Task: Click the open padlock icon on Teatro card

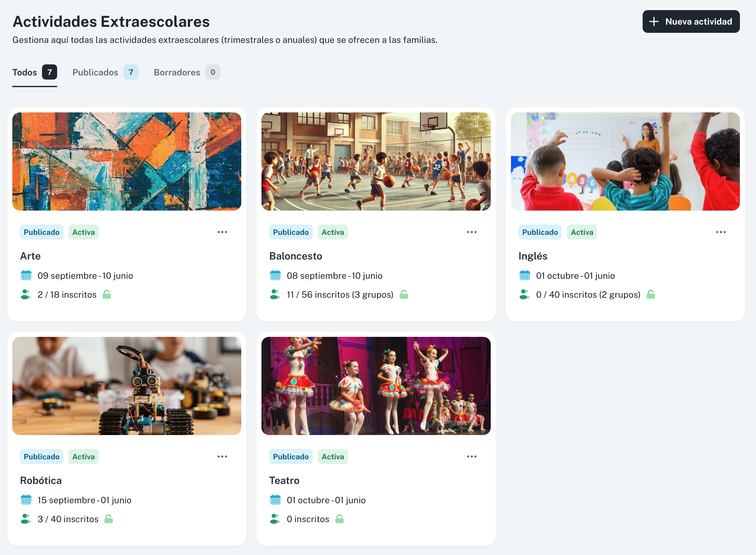Action: (x=340, y=519)
